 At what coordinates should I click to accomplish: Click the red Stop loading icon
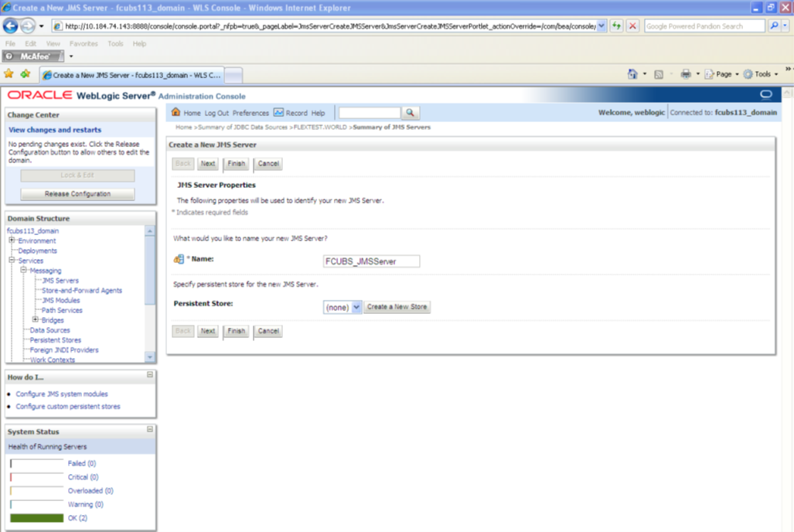[x=632, y=26]
